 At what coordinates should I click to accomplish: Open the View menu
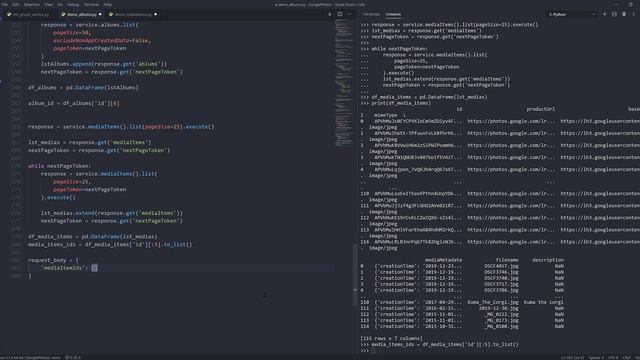(49, 4)
